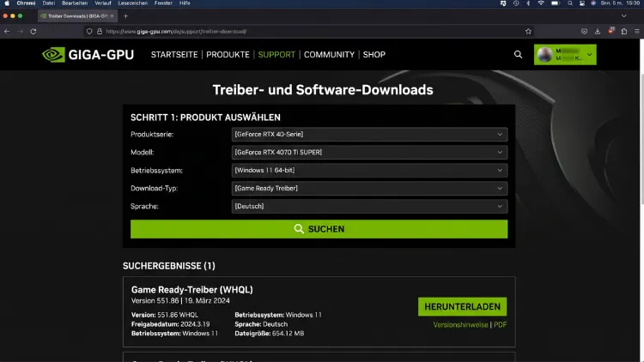The height and width of the screenshot is (362, 644).
Task: Open the Versionshinweise link
Action: point(460,324)
